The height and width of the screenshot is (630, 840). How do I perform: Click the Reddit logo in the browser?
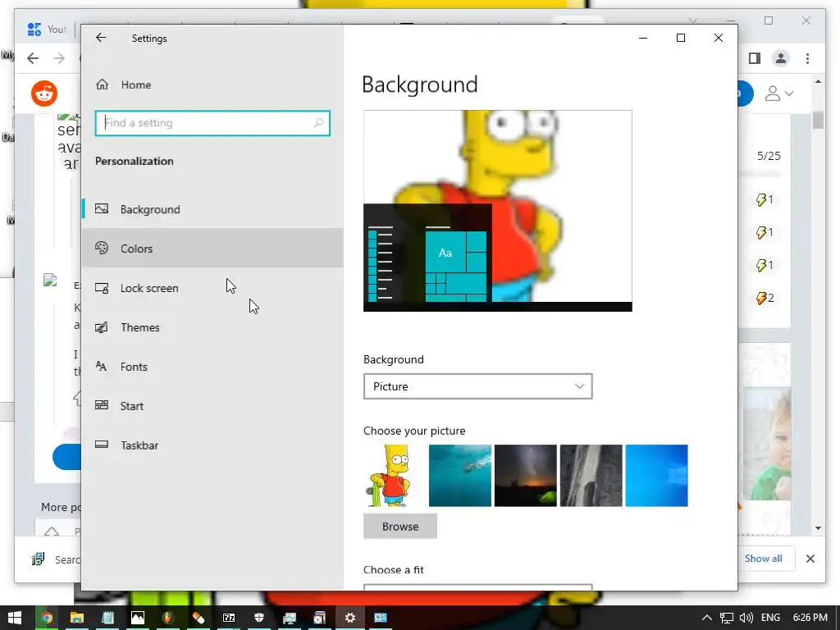44,94
